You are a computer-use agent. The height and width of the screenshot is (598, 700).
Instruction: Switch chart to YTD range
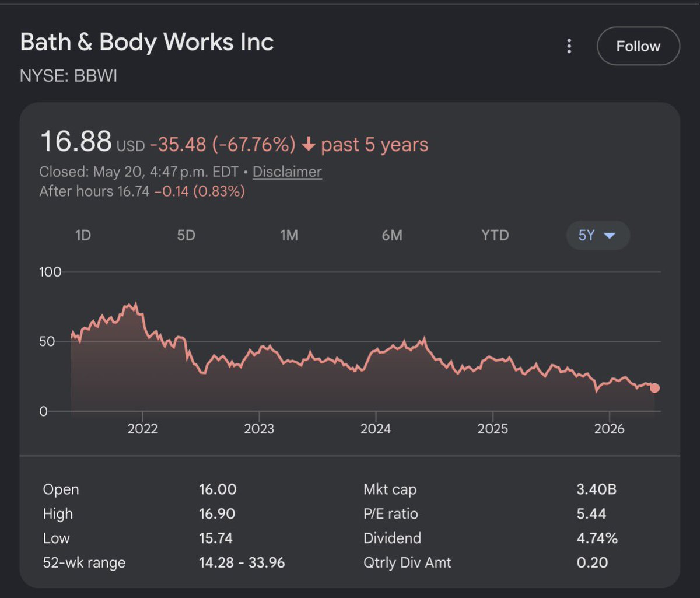coord(495,236)
